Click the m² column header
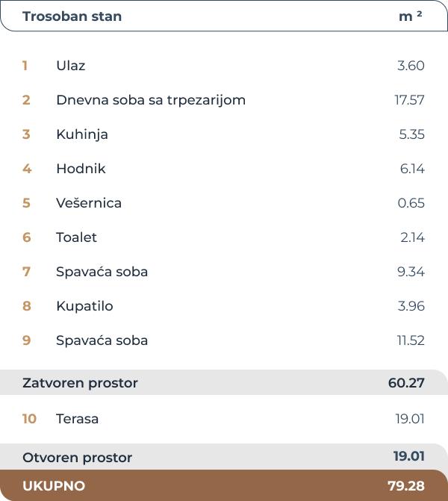 point(411,16)
